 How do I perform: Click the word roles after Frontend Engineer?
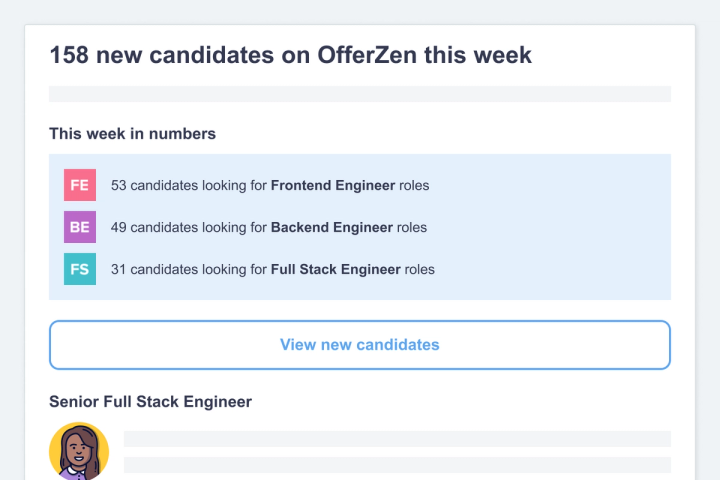tap(414, 185)
